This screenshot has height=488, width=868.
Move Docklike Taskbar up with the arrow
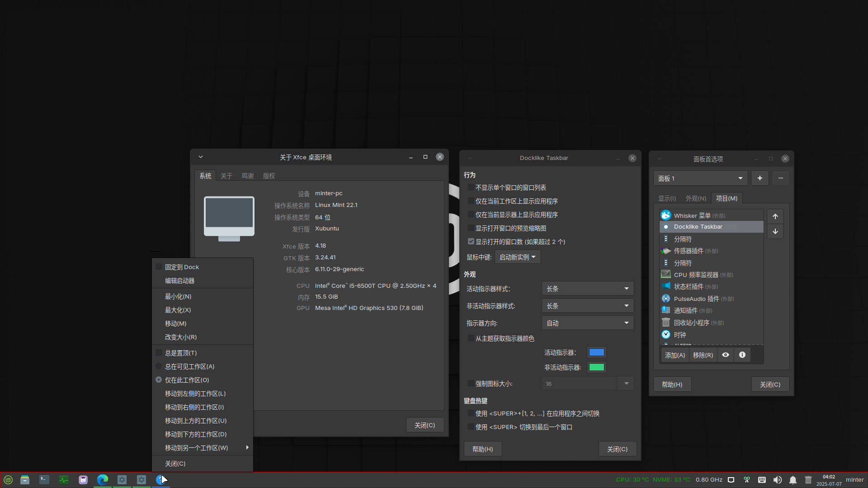click(775, 216)
